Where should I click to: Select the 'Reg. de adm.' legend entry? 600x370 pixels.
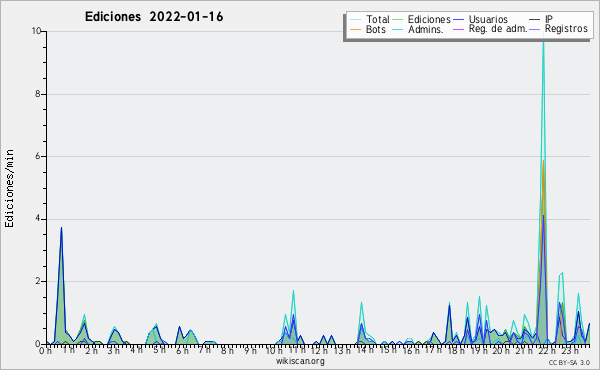point(498,29)
